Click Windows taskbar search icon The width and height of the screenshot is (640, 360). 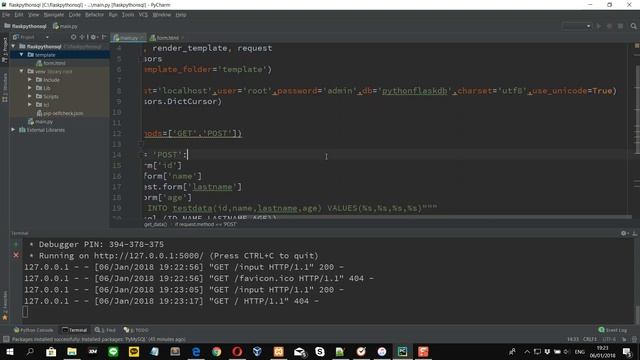(30, 351)
